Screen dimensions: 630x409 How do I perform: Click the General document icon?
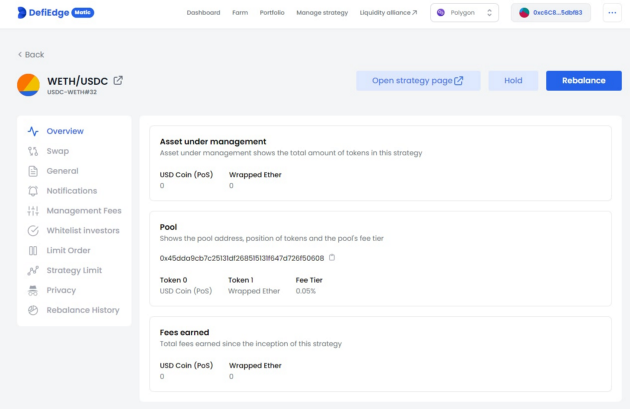tap(33, 171)
